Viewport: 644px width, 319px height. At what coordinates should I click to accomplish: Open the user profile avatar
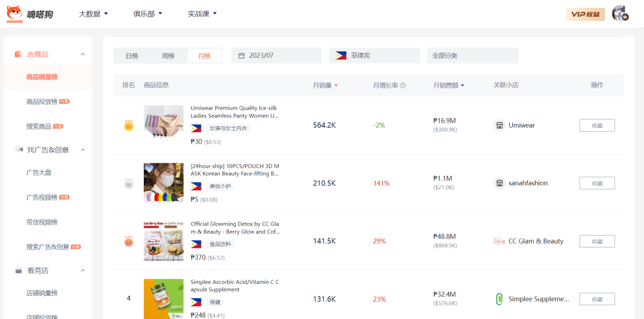tap(620, 14)
